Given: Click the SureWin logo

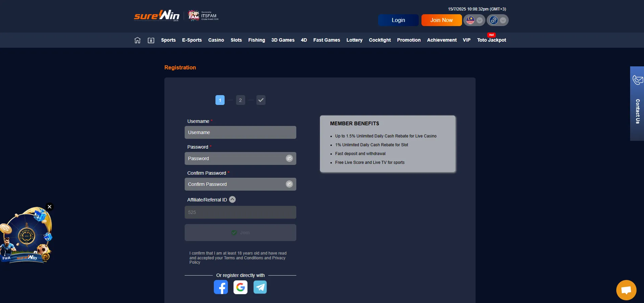Looking at the screenshot, I should click(x=157, y=16).
